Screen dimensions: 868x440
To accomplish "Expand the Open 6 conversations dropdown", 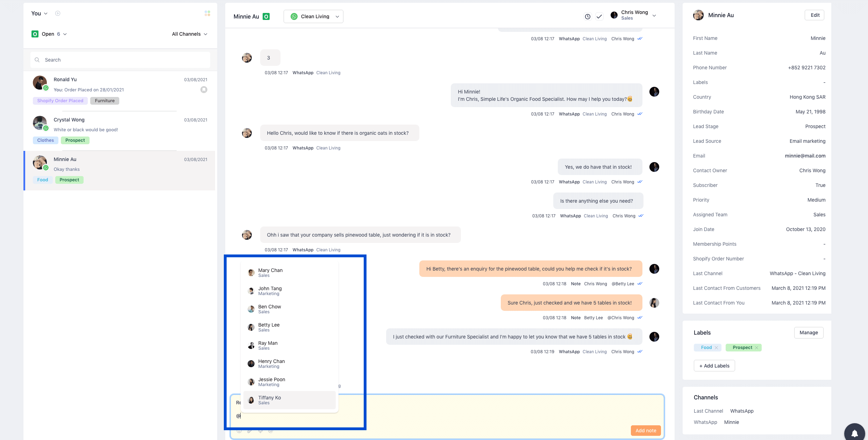I will pos(64,34).
